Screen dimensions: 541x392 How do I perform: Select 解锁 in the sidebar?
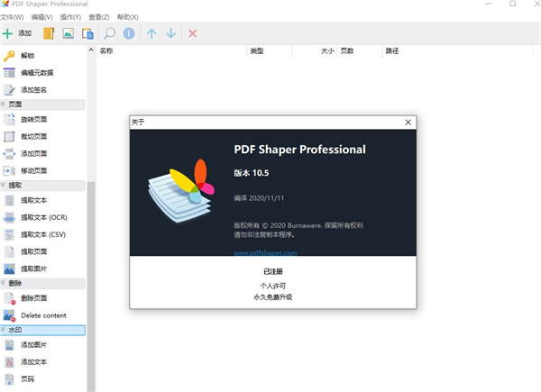28,56
